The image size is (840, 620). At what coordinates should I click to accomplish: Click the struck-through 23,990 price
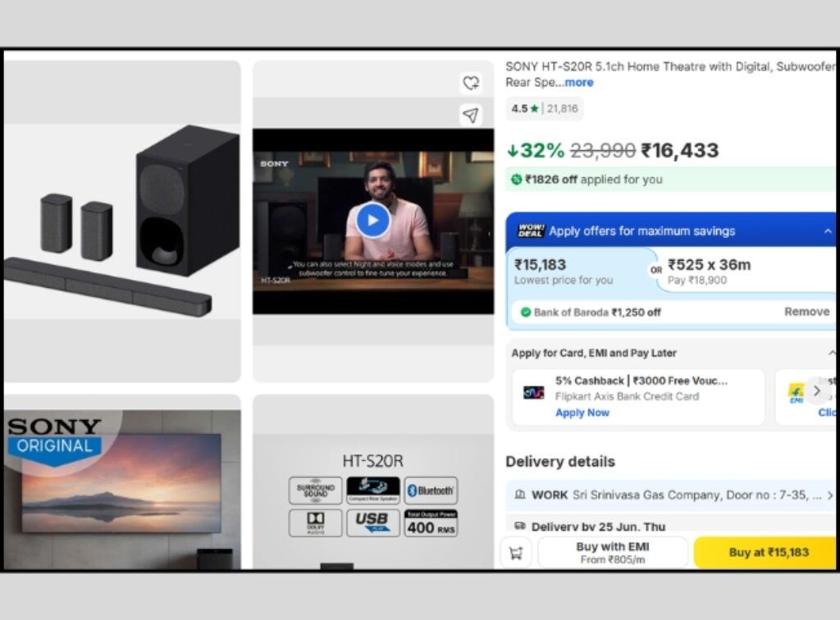click(x=603, y=150)
